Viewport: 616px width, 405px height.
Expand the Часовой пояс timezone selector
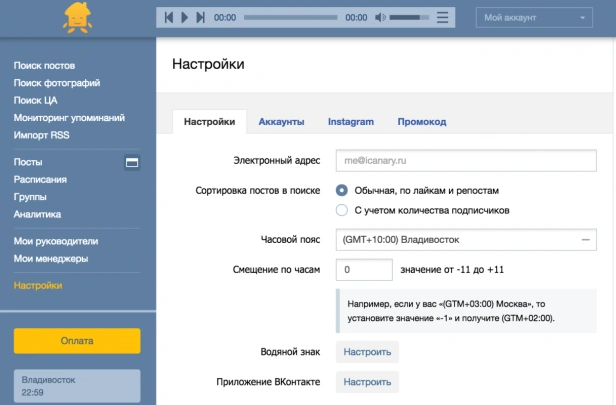click(x=466, y=240)
